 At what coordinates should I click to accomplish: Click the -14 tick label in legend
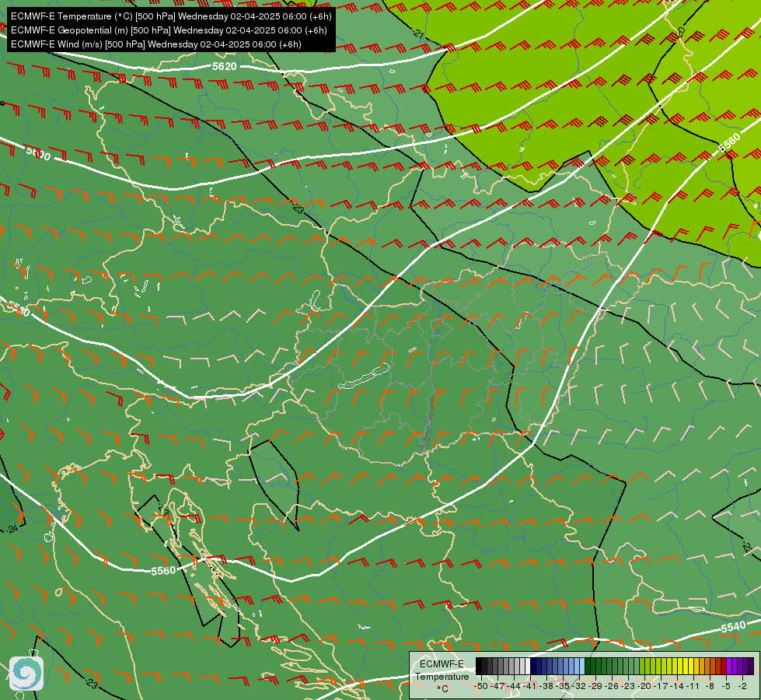click(x=678, y=686)
